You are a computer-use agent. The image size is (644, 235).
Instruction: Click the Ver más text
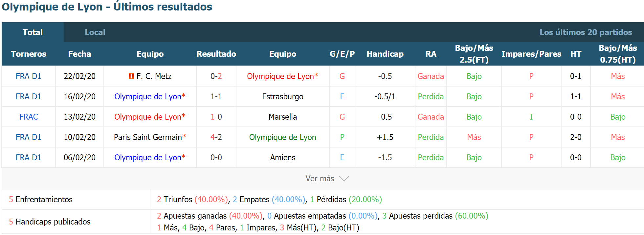pos(320,179)
